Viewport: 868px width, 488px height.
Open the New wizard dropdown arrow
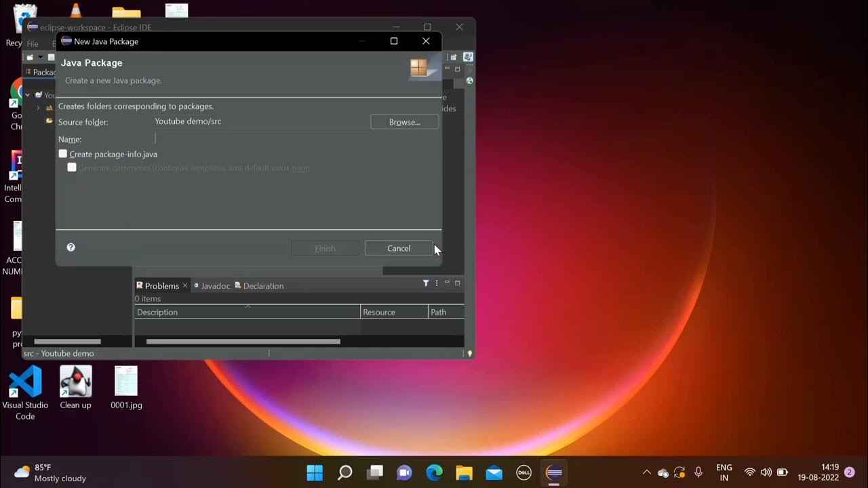tap(40, 58)
